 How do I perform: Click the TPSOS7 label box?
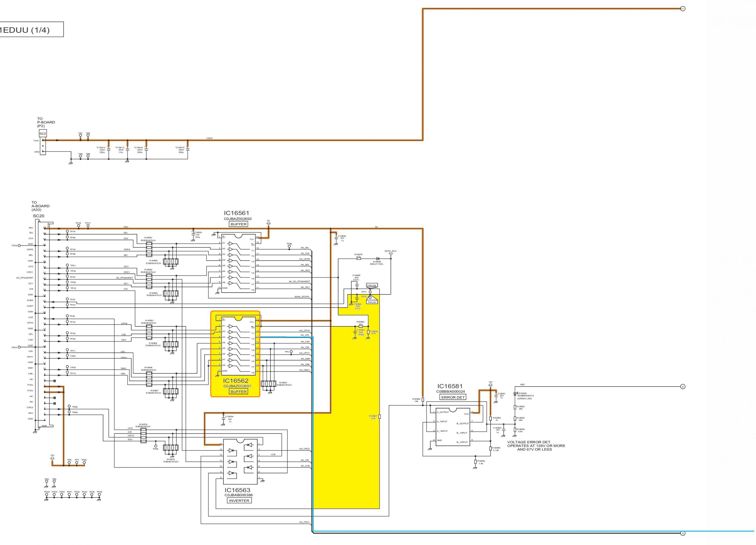pos(372,302)
